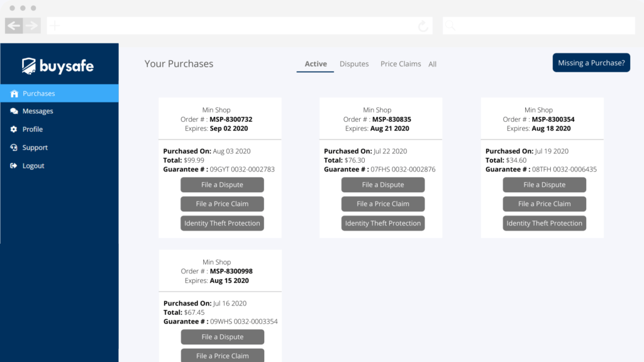Click order number MSP-8300354

tap(553, 119)
